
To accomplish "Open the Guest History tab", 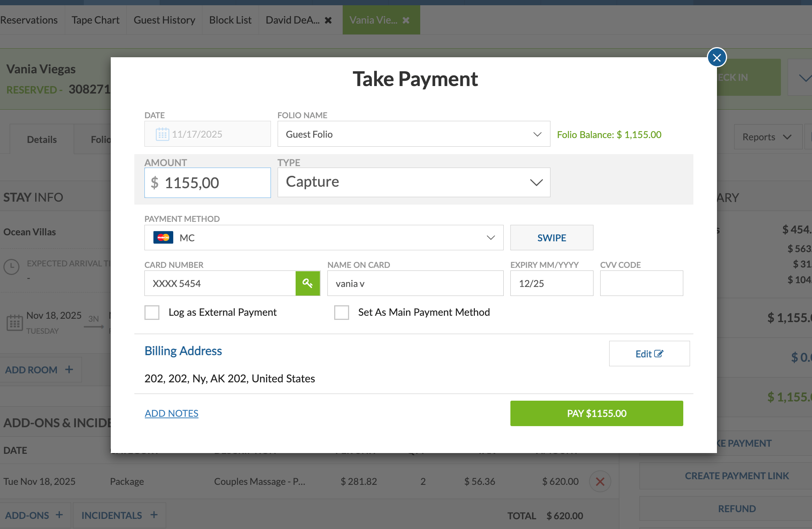I will 164,20.
